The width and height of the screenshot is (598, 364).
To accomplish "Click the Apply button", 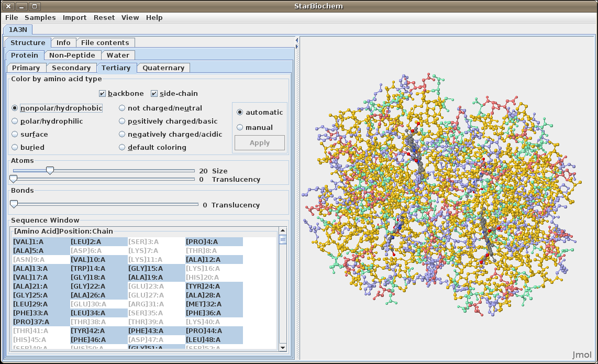I will [260, 142].
